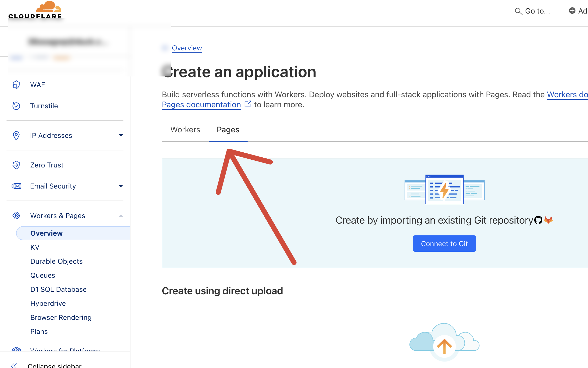Expand the Email Security dropdown arrow
Viewport: 588px width, 368px height.
(x=121, y=186)
